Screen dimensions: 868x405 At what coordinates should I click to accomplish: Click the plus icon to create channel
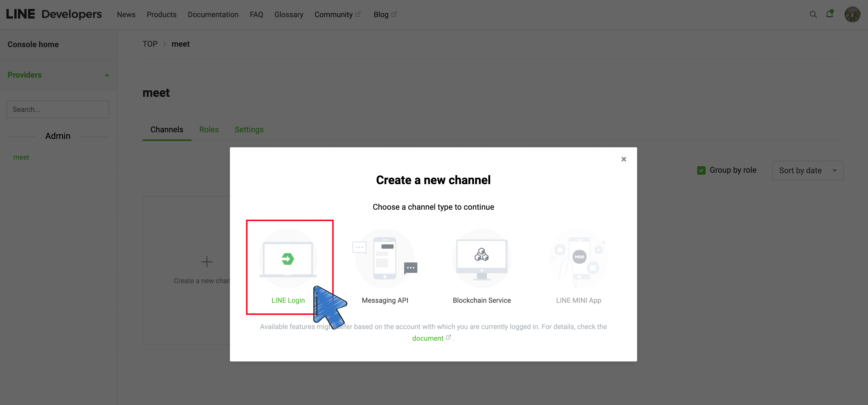[207, 262]
